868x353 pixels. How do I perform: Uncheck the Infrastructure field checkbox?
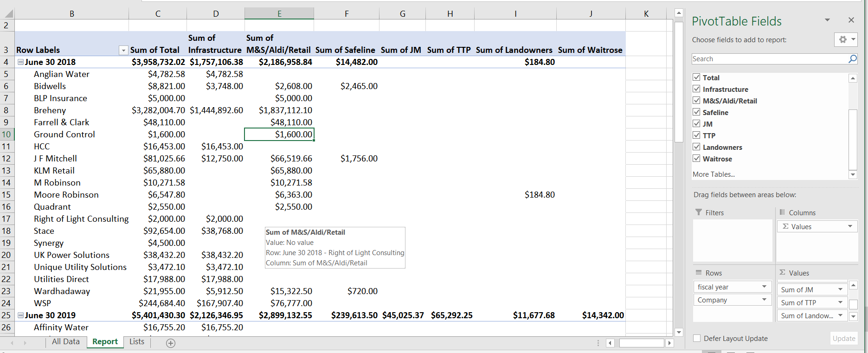[696, 89]
